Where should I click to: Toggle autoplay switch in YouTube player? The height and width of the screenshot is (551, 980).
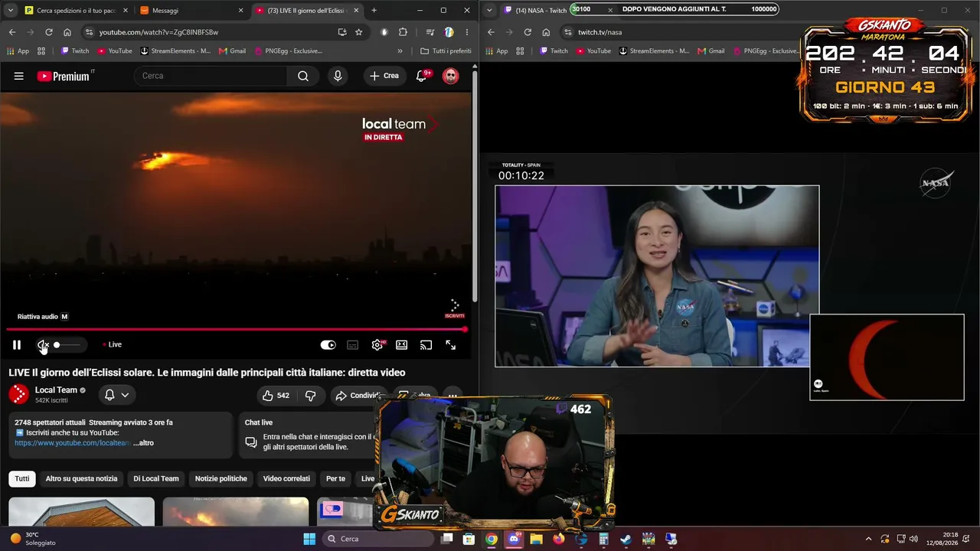point(328,345)
